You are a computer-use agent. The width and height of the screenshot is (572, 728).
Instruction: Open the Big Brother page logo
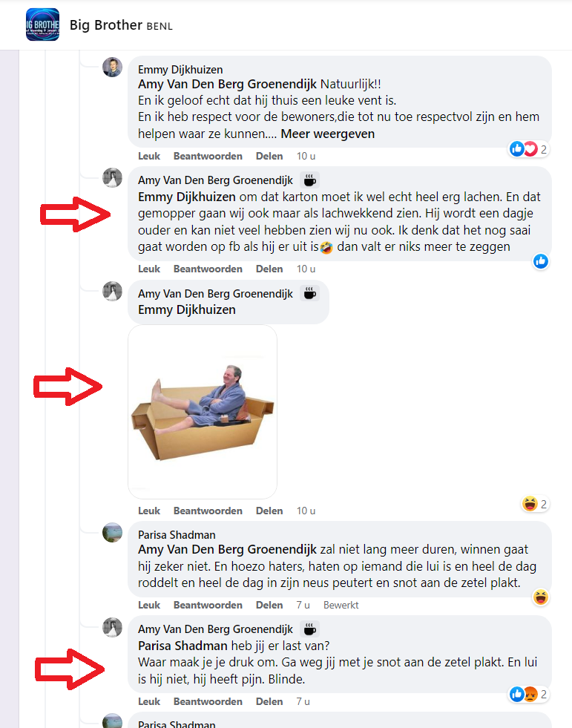point(42,24)
